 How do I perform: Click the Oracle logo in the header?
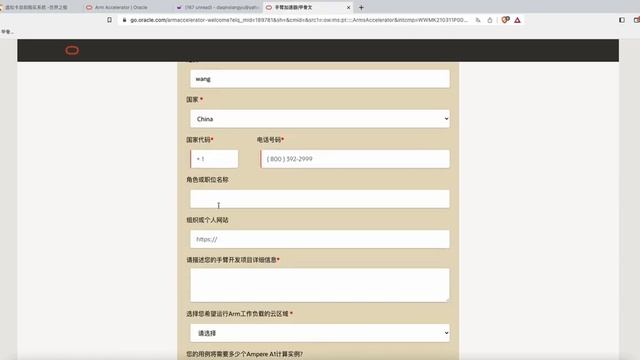(72, 50)
